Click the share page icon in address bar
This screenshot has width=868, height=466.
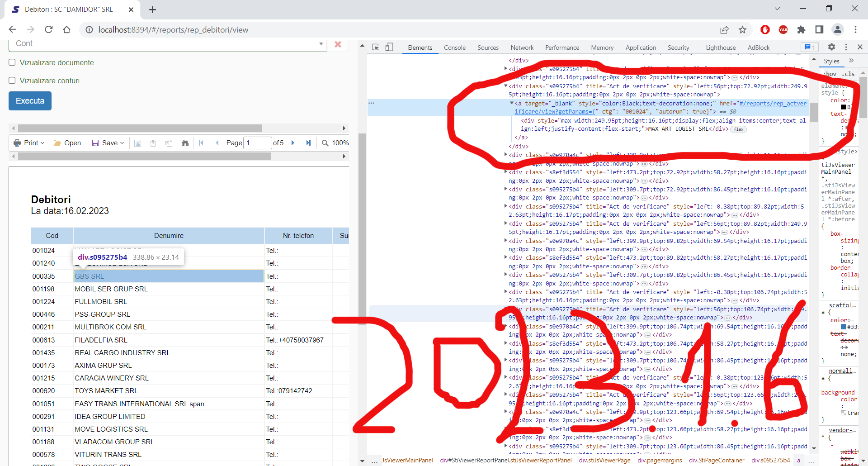(x=724, y=30)
